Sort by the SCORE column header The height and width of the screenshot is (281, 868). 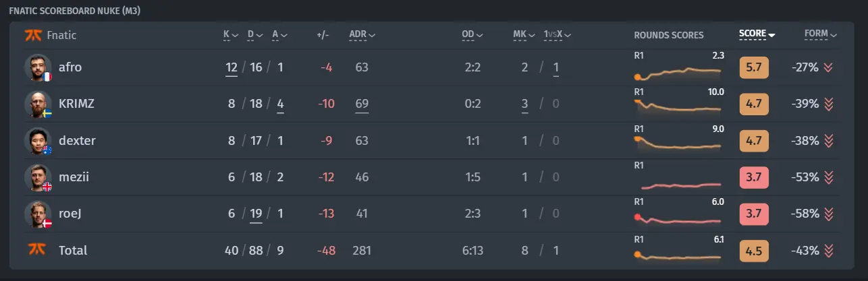[x=757, y=34]
